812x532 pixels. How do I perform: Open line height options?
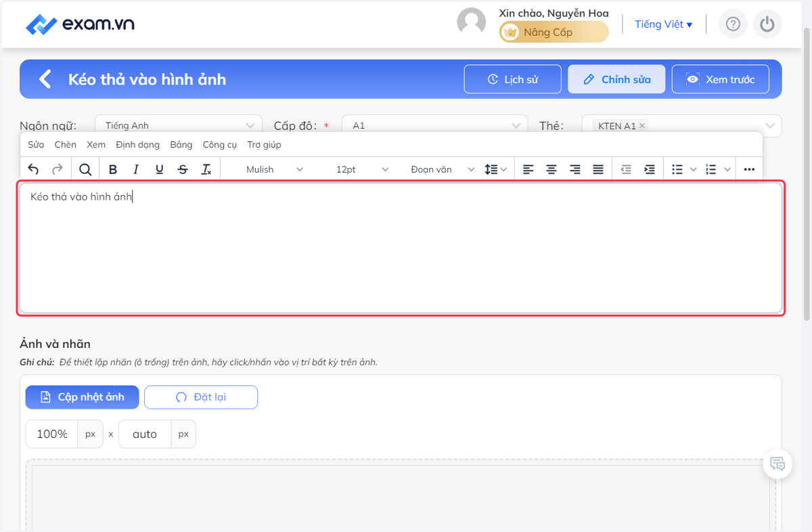[x=496, y=169]
